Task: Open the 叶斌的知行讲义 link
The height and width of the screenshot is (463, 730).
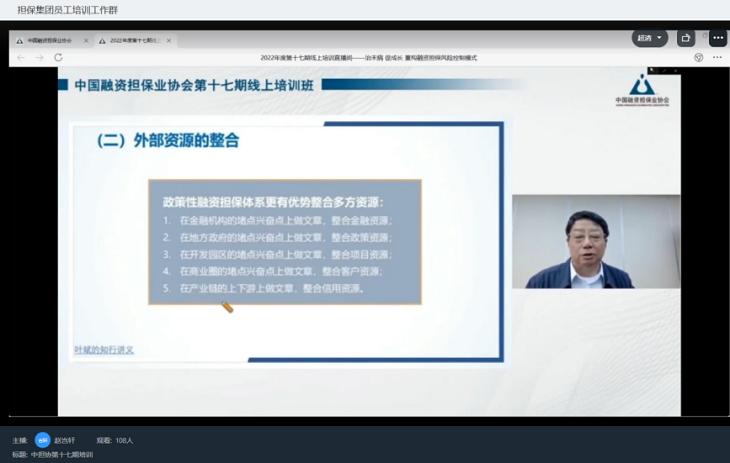Action: click(x=104, y=350)
